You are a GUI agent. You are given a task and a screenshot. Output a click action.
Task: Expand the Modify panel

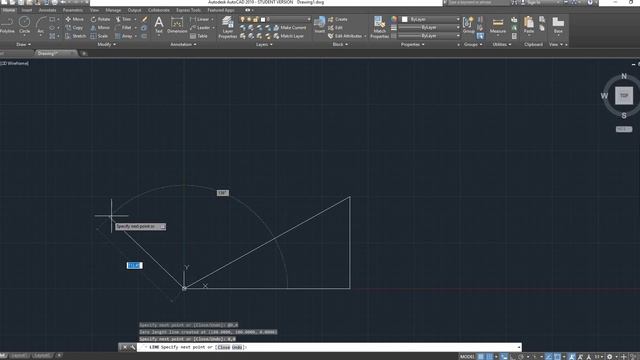click(x=106, y=44)
